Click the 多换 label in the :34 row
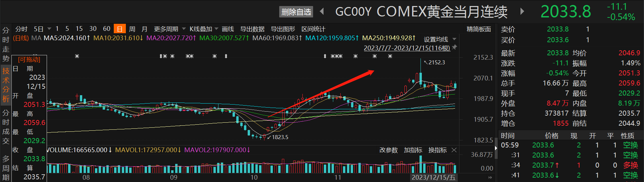Viewport: 644px width, 182px height. pos(631,165)
